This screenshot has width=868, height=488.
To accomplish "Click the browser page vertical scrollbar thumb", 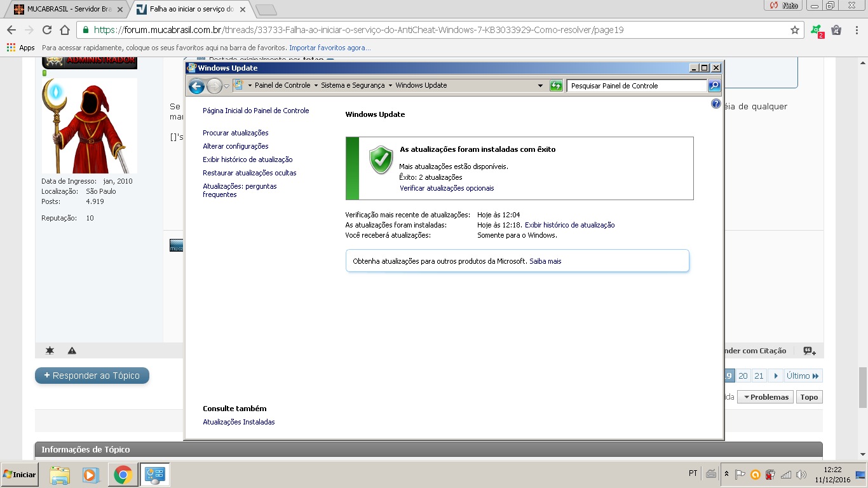I will tap(862, 386).
